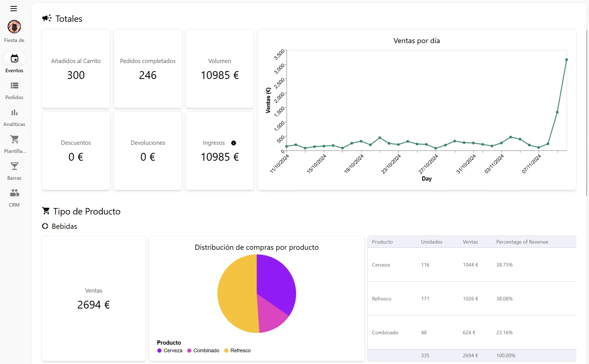Image resolution: width=589 pixels, height=364 pixels.
Task: Sort by Producto column header
Action: coord(382,242)
